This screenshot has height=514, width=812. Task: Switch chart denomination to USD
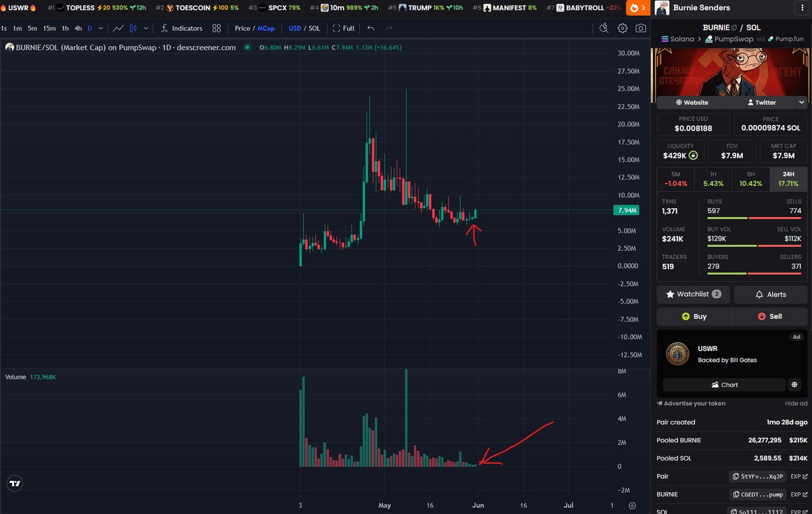(x=294, y=28)
